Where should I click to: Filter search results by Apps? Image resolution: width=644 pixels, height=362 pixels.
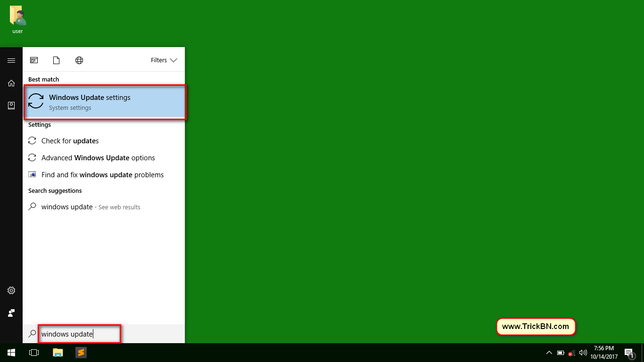34,60
